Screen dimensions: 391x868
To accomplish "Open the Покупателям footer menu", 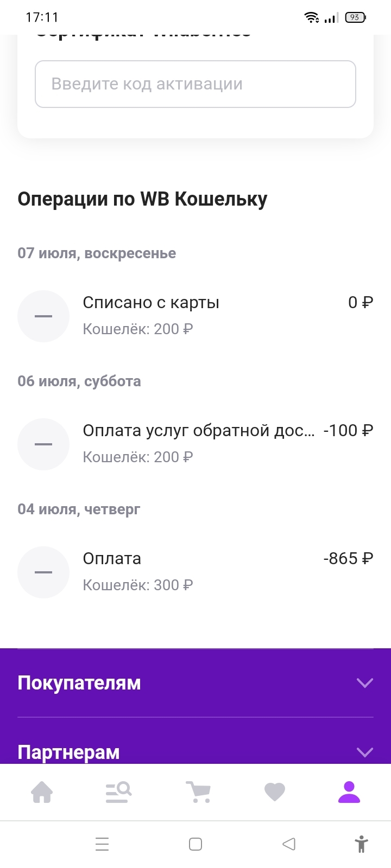I will [79, 683].
